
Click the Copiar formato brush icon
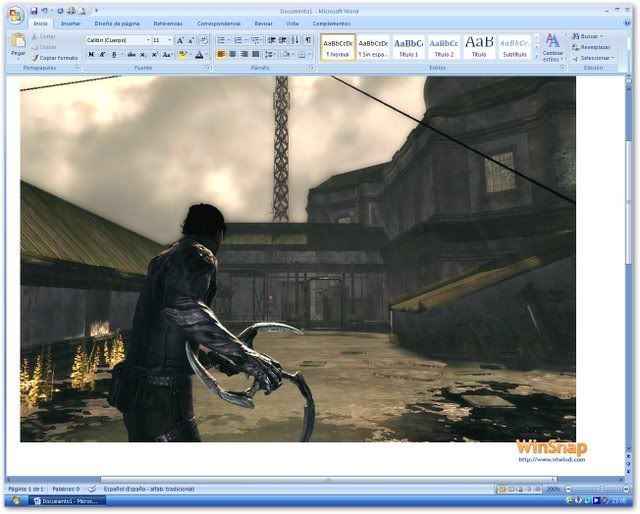coord(36,58)
